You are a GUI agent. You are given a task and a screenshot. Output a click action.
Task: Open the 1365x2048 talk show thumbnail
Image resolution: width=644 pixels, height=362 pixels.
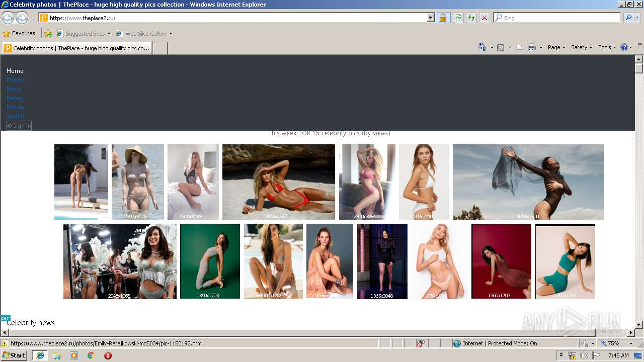(x=382, y=261)
